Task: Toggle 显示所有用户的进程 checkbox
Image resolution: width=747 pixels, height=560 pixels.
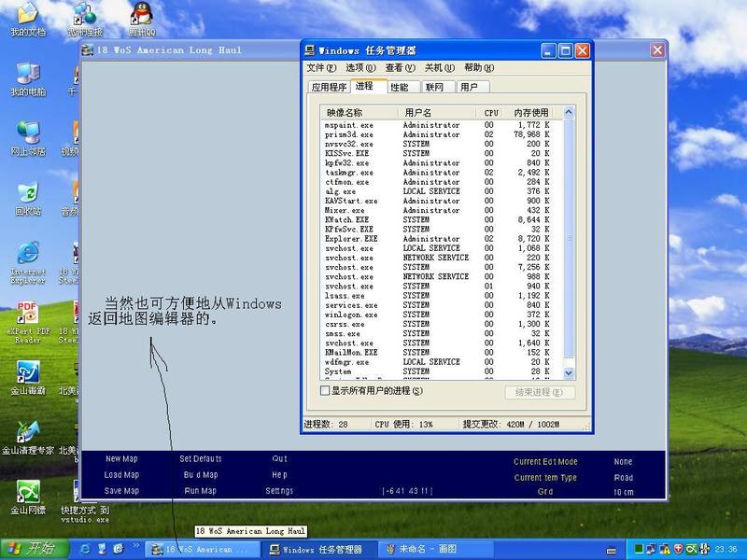Action: pos(325,391)
